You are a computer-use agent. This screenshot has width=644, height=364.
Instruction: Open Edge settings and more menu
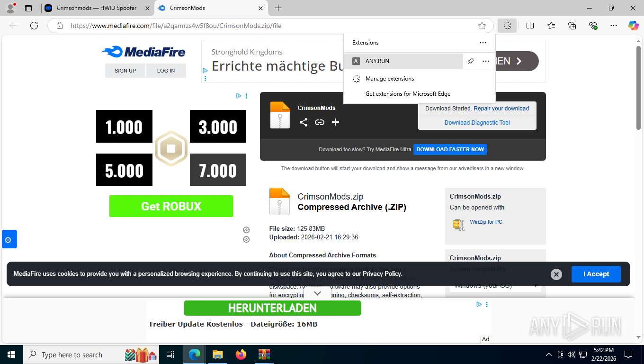(614, 26)
